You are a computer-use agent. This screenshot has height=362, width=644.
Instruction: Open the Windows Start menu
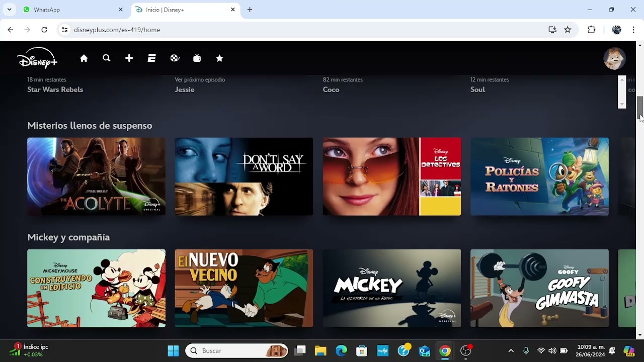173,350
